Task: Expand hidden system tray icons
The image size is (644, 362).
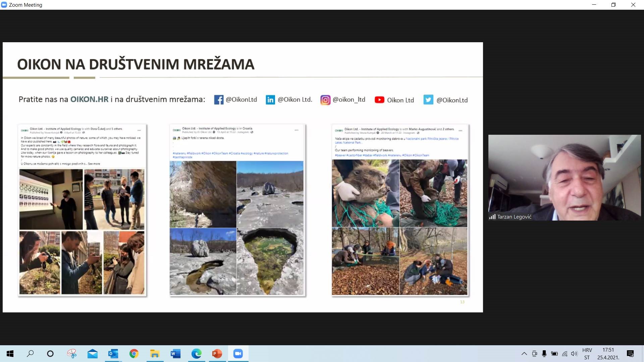Action: point(524,354)
